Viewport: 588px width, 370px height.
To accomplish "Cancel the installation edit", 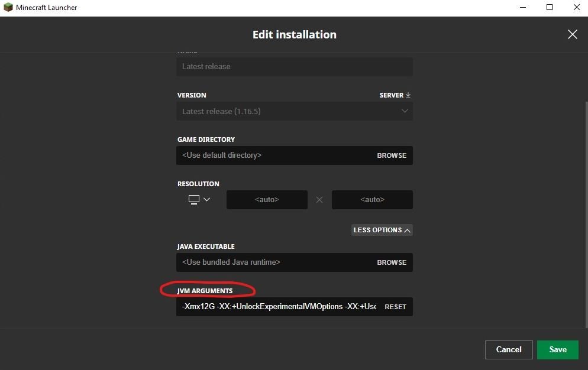I will point(509,350).
